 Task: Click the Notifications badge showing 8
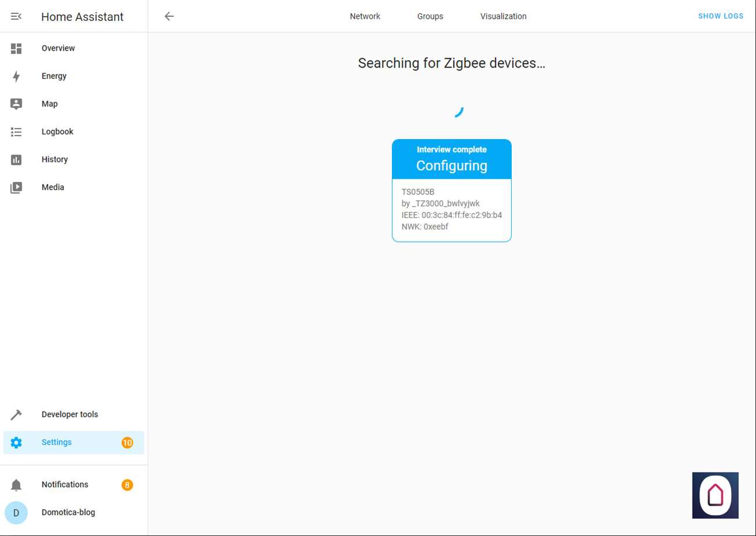[127, 485]
